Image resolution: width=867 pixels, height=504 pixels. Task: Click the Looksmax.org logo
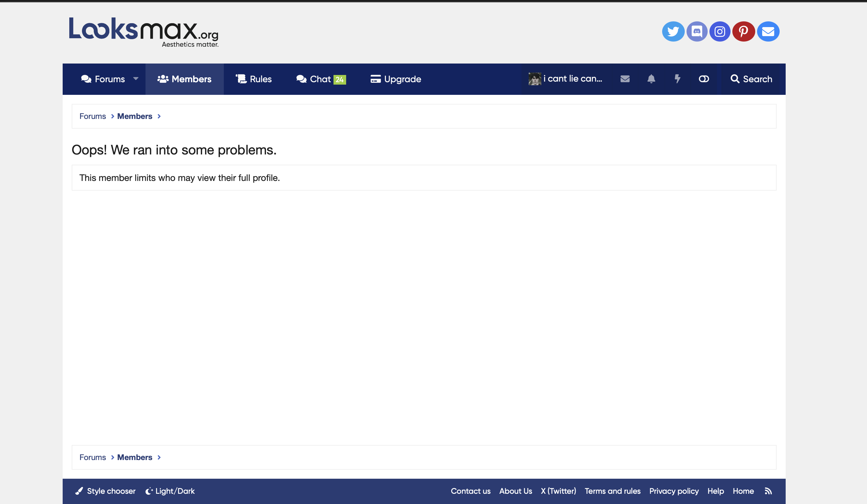[x=144, y=32]
